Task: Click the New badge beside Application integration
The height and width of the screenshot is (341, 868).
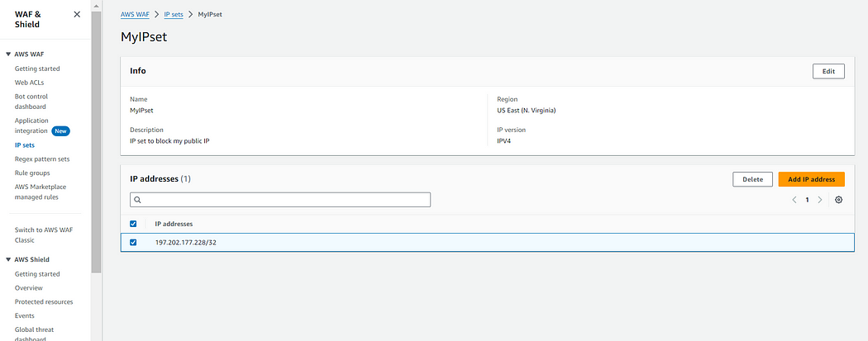Action: point(61,131)
